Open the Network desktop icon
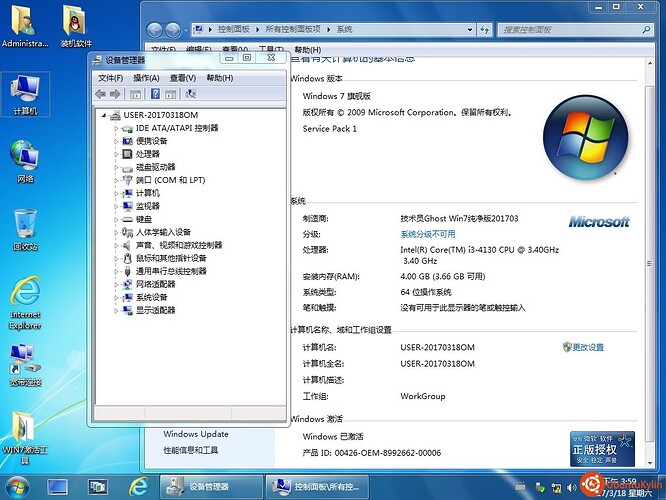Image resolution: width=666 pixels, height=500 pixels. point(25,157)
